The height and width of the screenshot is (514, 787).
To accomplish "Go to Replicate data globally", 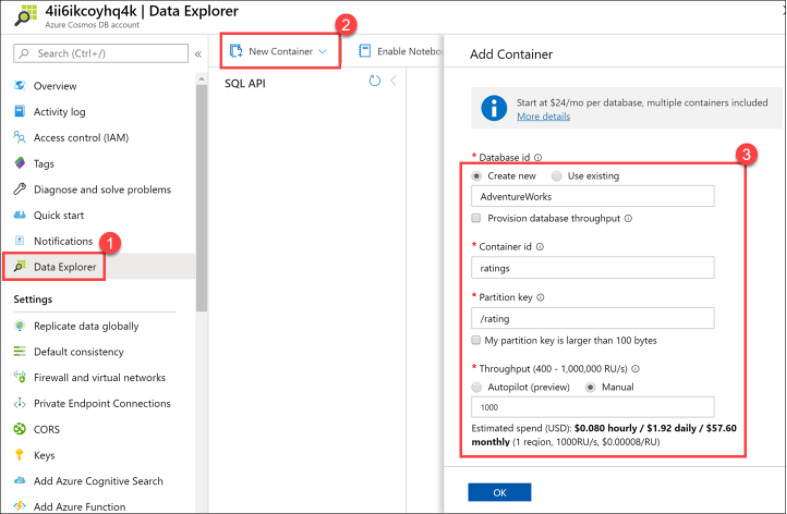I will tap(85, 326).
